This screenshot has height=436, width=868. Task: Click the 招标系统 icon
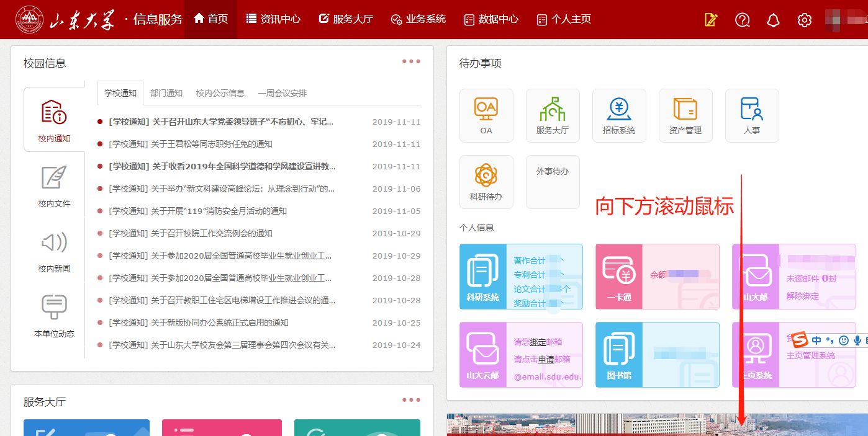pyautogui.click(x=619, y=115)
